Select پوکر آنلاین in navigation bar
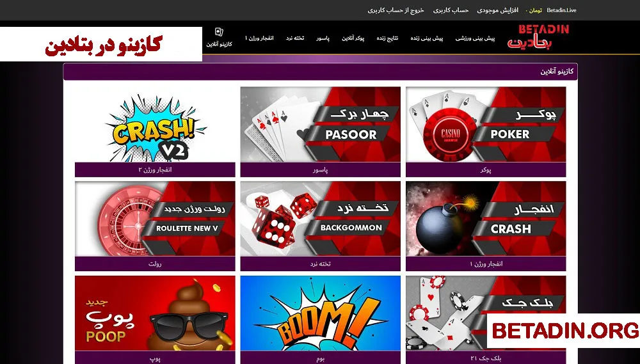This screenshot has height=364, width=640. click(x=353, y=38)
